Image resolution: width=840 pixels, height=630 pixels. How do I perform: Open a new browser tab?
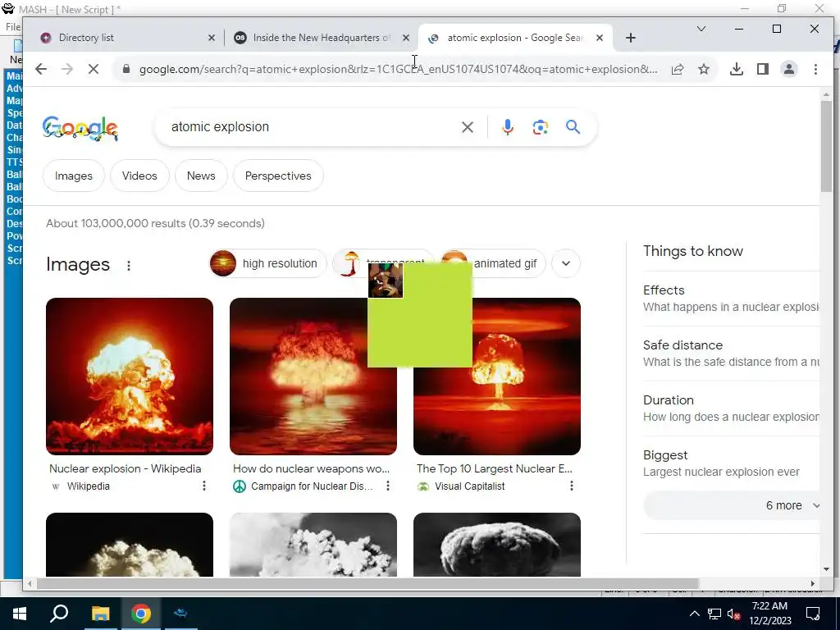click(x=631, y=38)
